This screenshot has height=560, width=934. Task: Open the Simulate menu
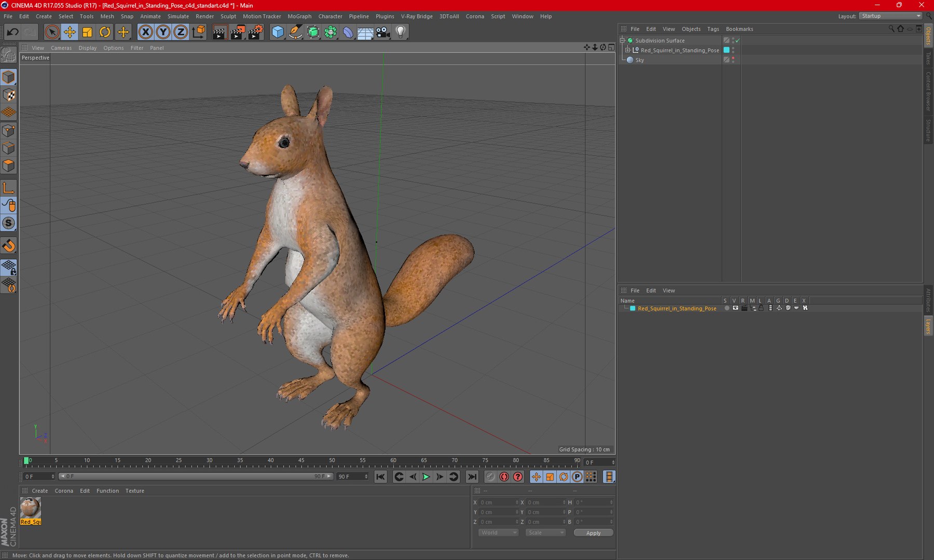(178, 16)
